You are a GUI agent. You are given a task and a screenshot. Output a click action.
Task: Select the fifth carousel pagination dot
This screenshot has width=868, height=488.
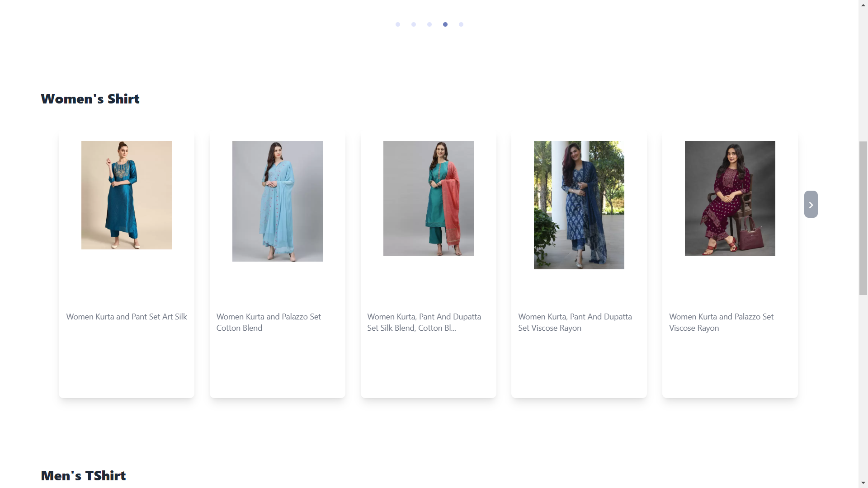click(x=461, y=24)
